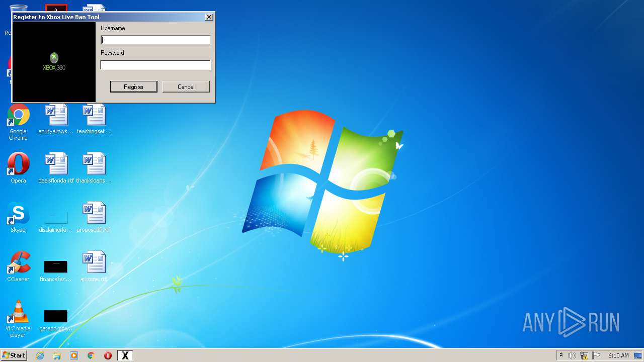This screenshot has width=644, height=362.
Task: Open the VLC media player desktop shortcut
Action: (18, 319)
